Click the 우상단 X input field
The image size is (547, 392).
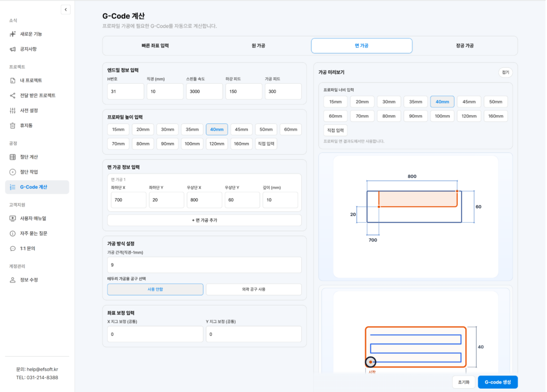click(205, 200)
